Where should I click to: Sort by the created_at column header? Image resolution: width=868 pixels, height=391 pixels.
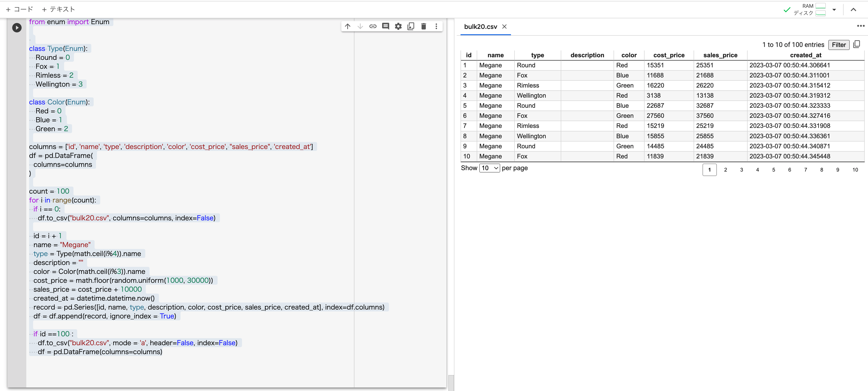click(805, 55)
